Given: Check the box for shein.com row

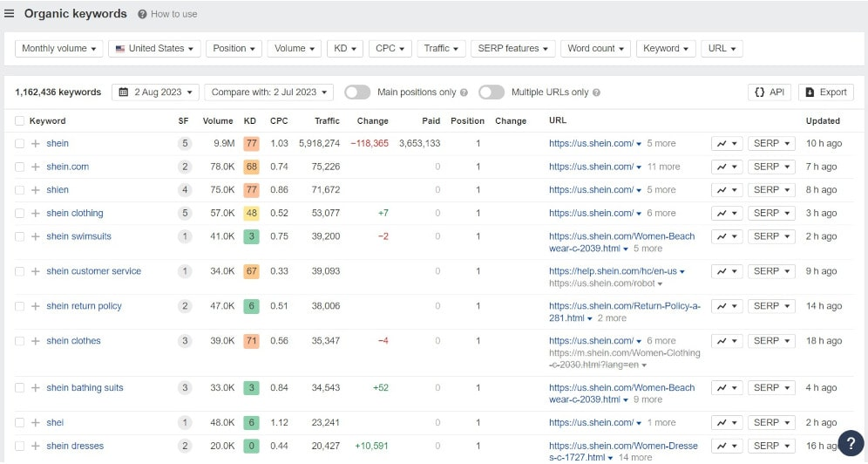Looking at the screenshot, I should pos(19,167).
